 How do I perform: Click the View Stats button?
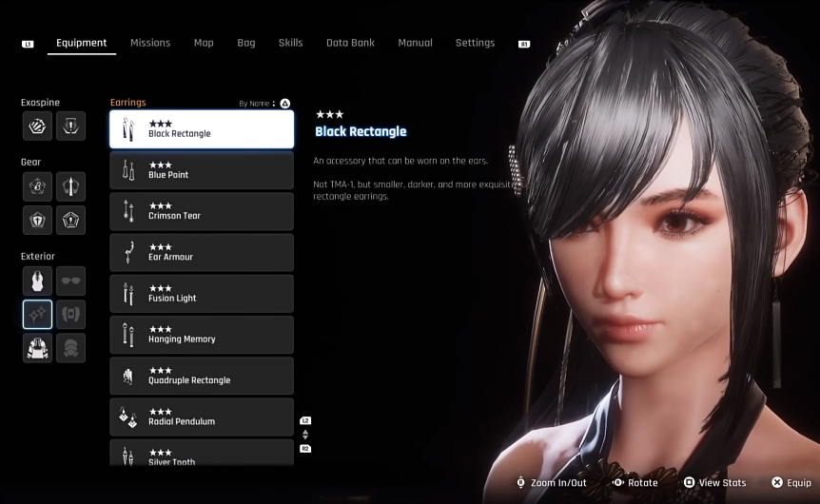[715, 482]
